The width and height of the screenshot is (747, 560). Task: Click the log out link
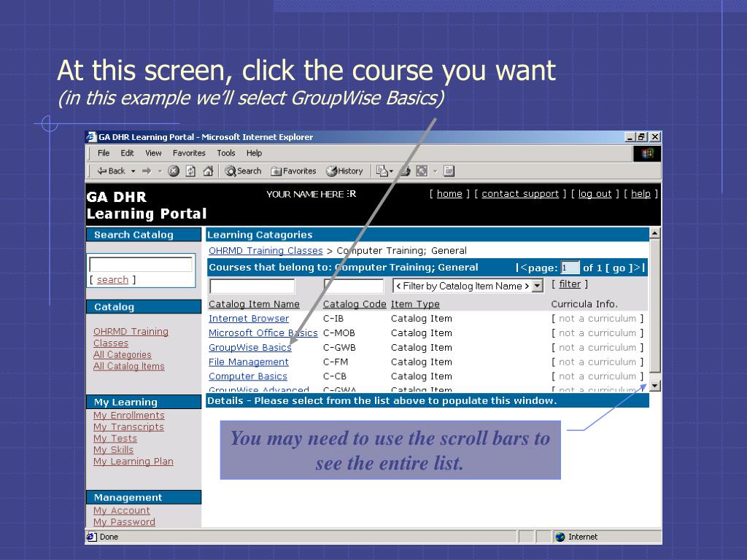pos(595,194)
